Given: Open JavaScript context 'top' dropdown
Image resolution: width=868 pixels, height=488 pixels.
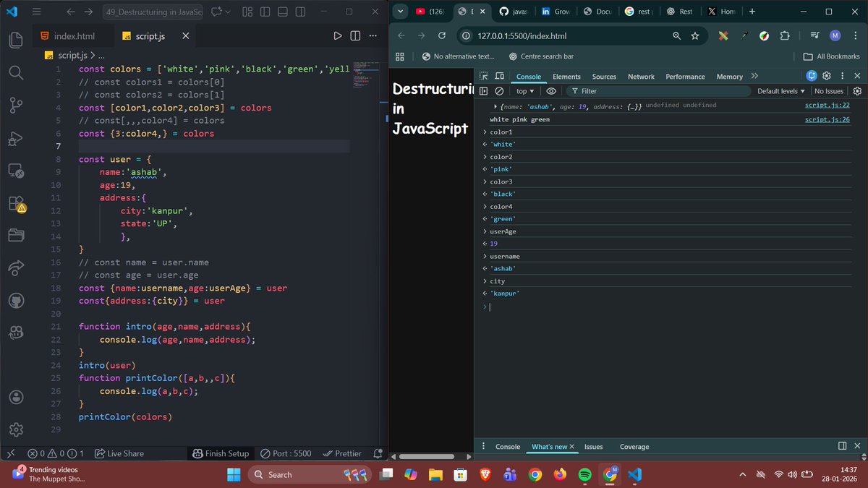Looking at the screenshot, I should click(525, 91).
